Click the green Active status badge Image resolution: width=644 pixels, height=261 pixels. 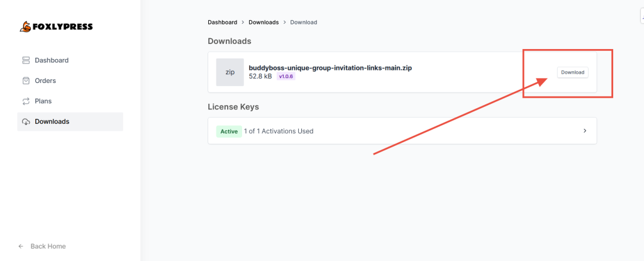(x=229, y=131)
